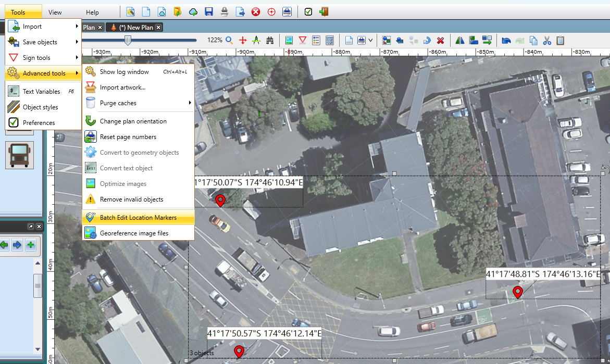Open the print dropdown arrow in plan toolbar
The height and width of the screenshot is (364, 610).
coord(370,40)
